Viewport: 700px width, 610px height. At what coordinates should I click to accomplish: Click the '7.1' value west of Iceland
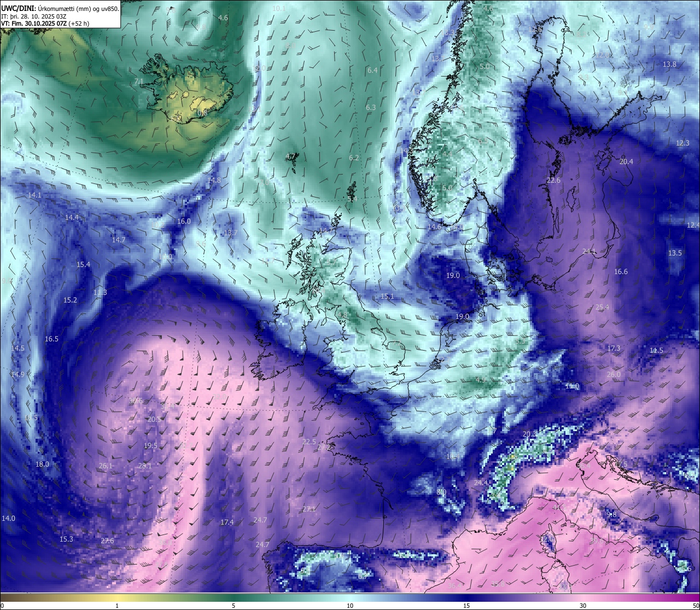139,82
